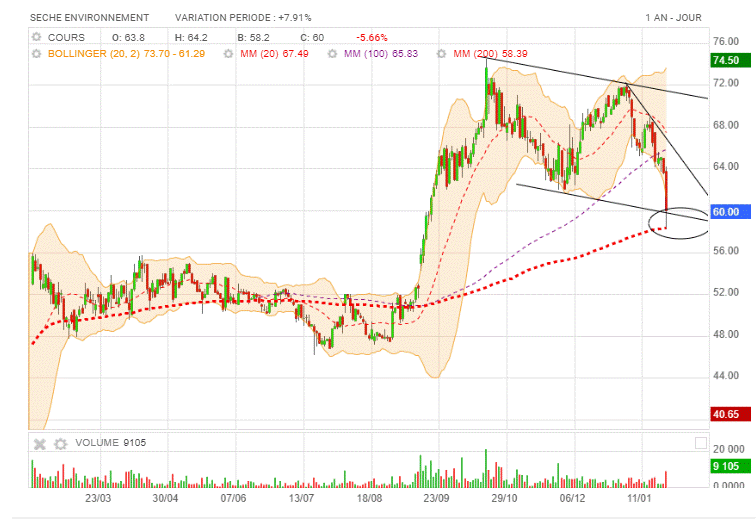The height and width of the screenshot is (519, 756).
Task: Click the O: 63.8 open value
Action: pos(128,38)
